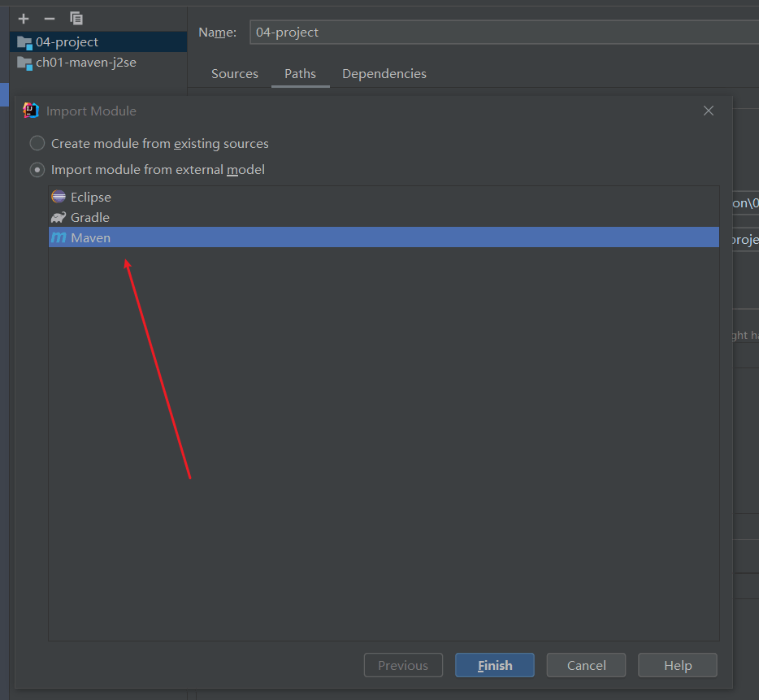The height and width of the screenshot is (700, 759).
Task: Click the Eclipse icon
Action: coord(59,196)
